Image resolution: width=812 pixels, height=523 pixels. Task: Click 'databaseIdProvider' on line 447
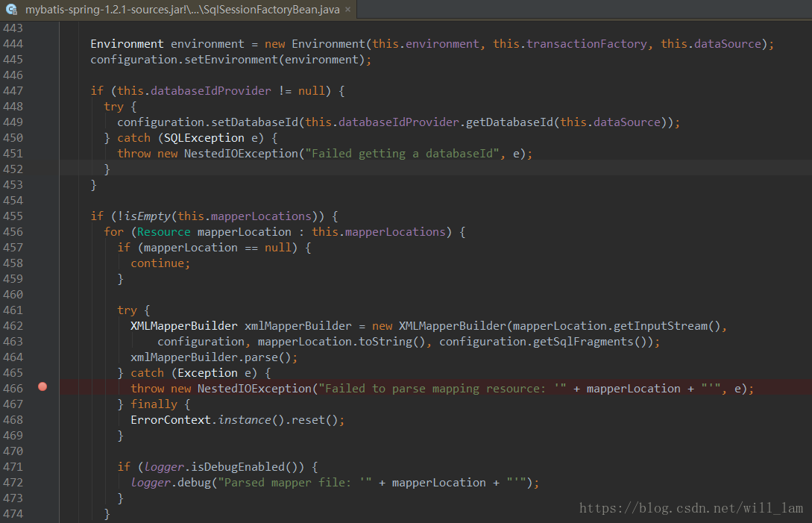[211, 91]
